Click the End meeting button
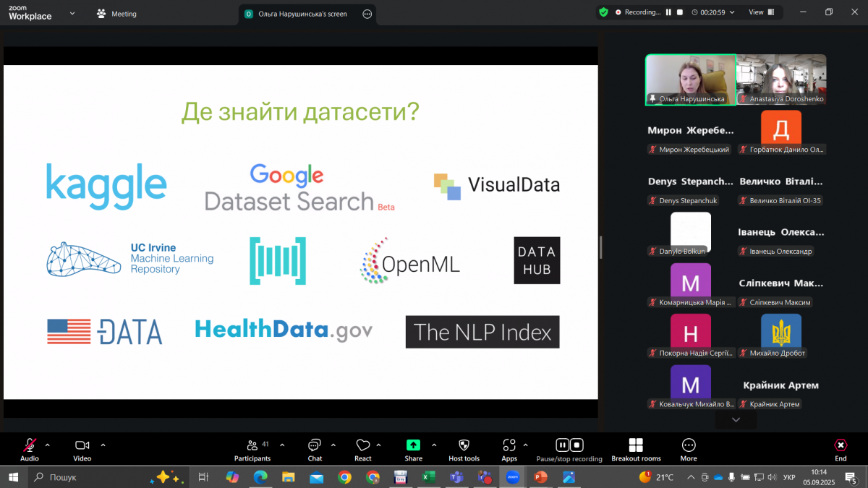This screenshot has width=868, height=488. pos(841,449)
